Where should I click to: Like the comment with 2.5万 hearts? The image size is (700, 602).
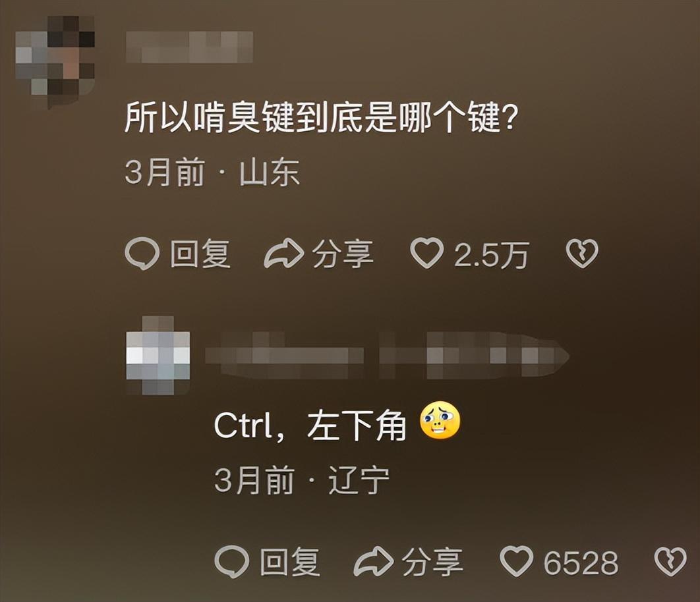click(x=426, y=254)
